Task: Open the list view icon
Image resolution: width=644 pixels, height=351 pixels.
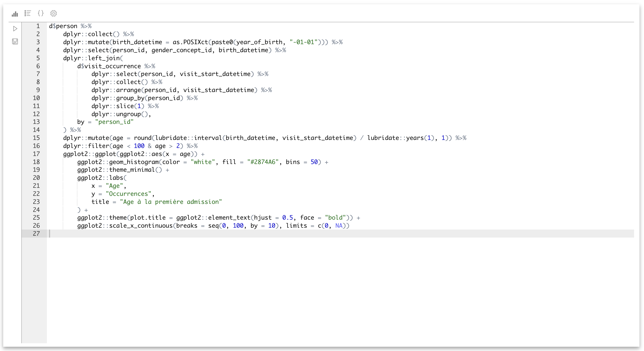Action: pos(28,13)
